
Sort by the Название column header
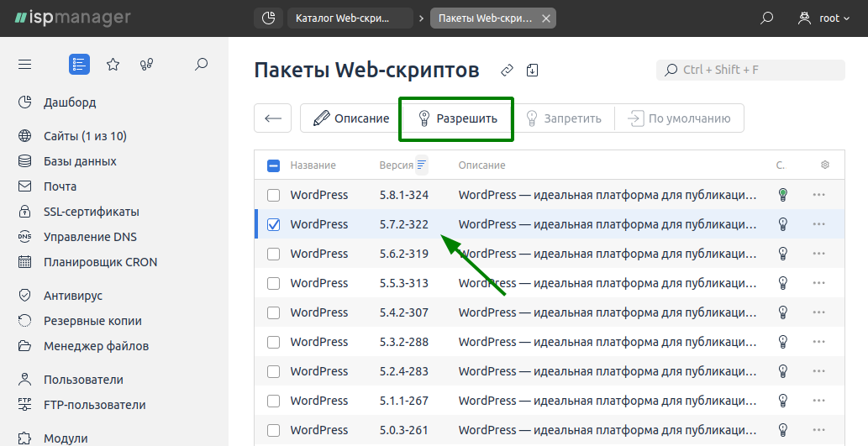click(x=313, y=165)
